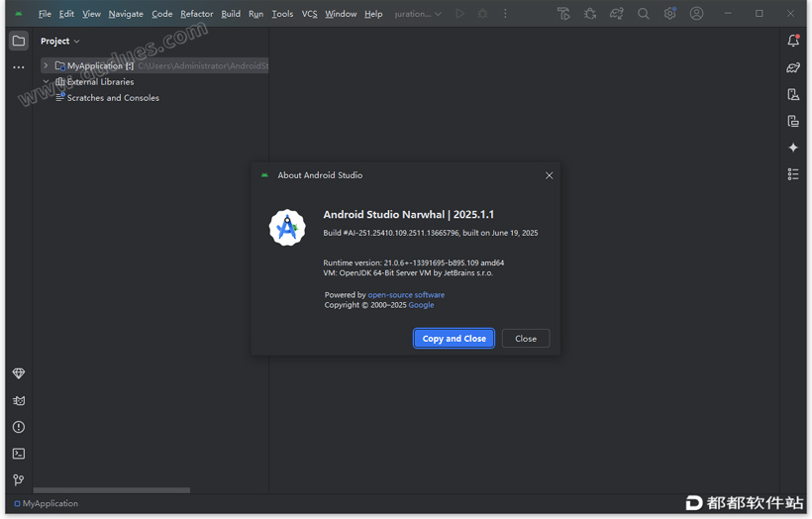812x519 pixels.
Task: Open Search Everywhere magnifier
Action: click(644, 14)
